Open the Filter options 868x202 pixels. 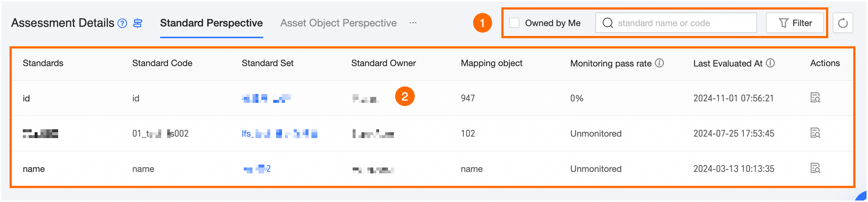pyautogui.click(x=795, y=23)
